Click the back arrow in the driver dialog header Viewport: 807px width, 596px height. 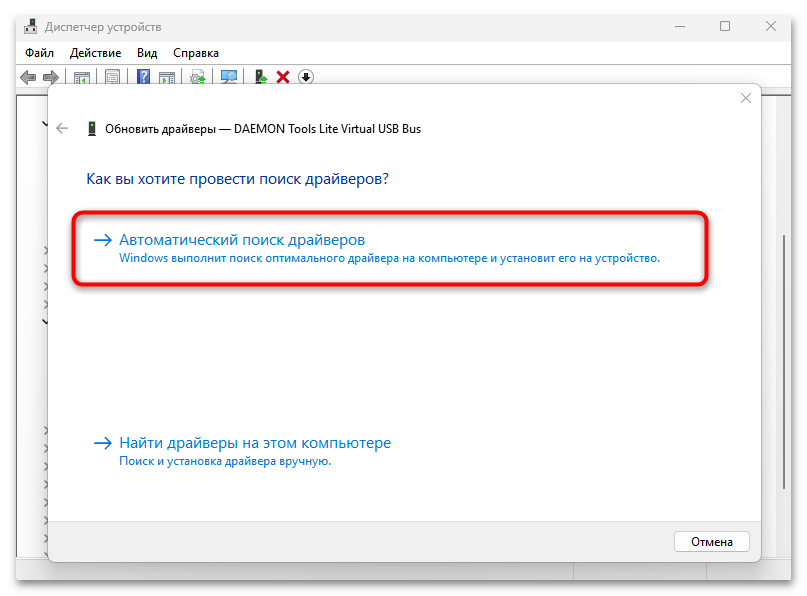coord(63,129)
